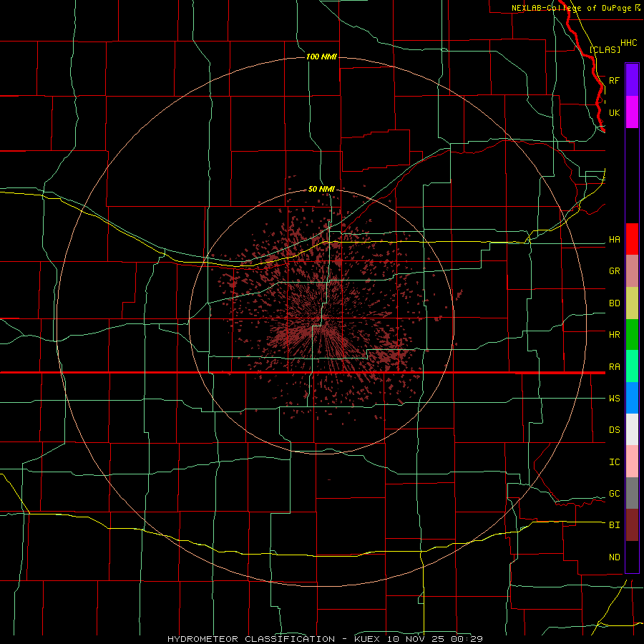Click the IC legend label
This screenshot has height=644, width=644.
point(614,462)
